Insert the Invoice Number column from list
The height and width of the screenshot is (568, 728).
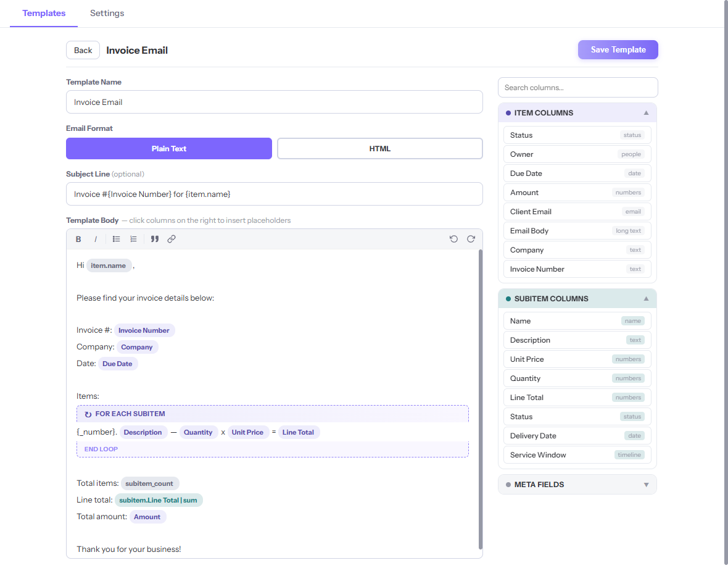[x=577, y=269]
